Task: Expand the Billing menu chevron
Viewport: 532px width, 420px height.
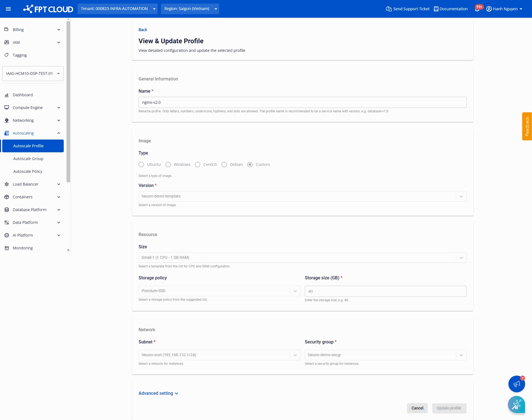Action: coord(59,30)
